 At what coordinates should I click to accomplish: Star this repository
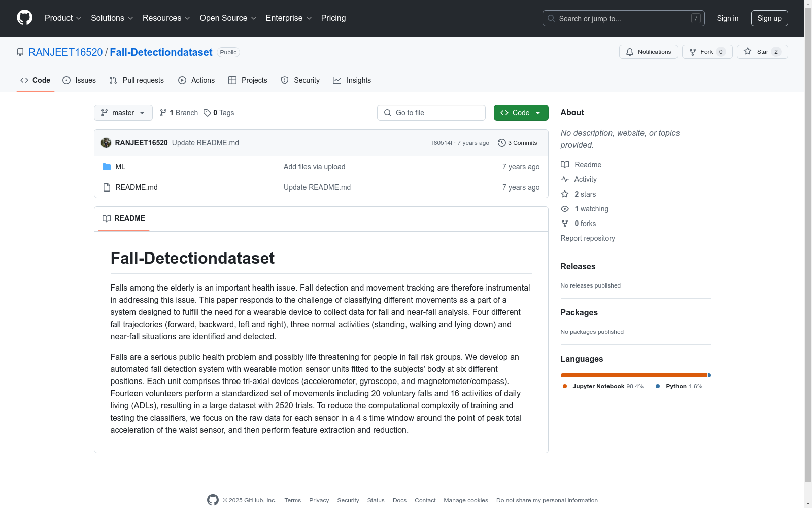762,52
